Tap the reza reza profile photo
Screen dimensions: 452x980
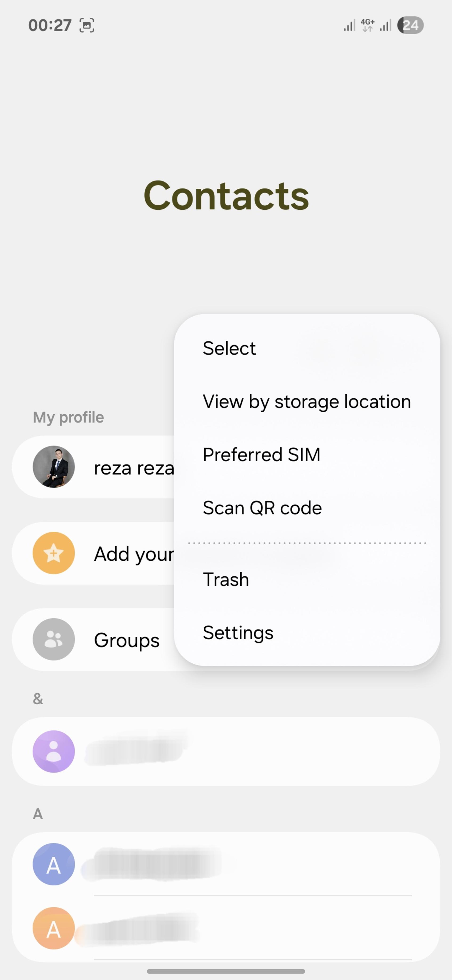tap(54, 467)
